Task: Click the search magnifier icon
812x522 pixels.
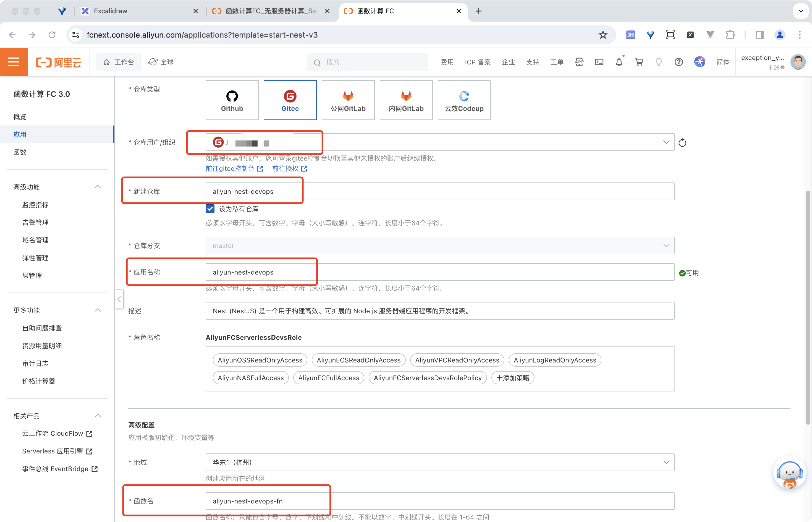Action: click(x=317, y=62)
